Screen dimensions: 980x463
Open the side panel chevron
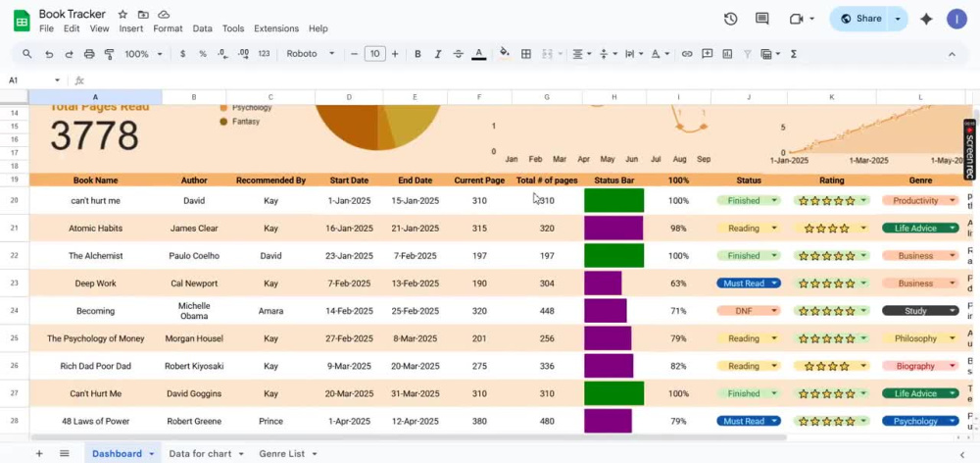pos(962,454)
